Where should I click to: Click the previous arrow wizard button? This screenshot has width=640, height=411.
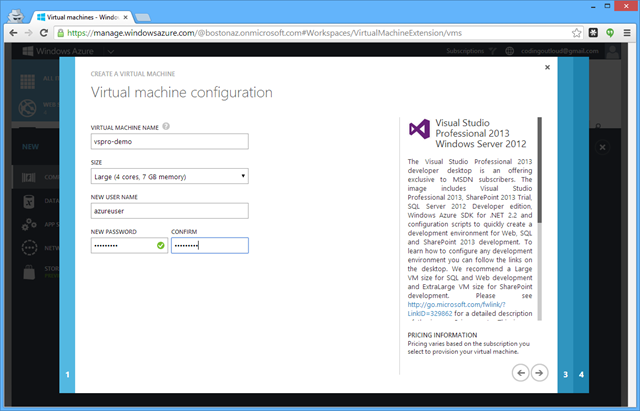coord(521,372)
